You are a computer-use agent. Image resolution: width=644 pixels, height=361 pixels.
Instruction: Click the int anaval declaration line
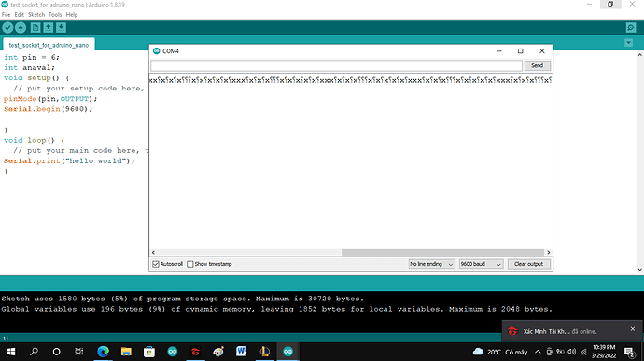(x=29, y=67)
